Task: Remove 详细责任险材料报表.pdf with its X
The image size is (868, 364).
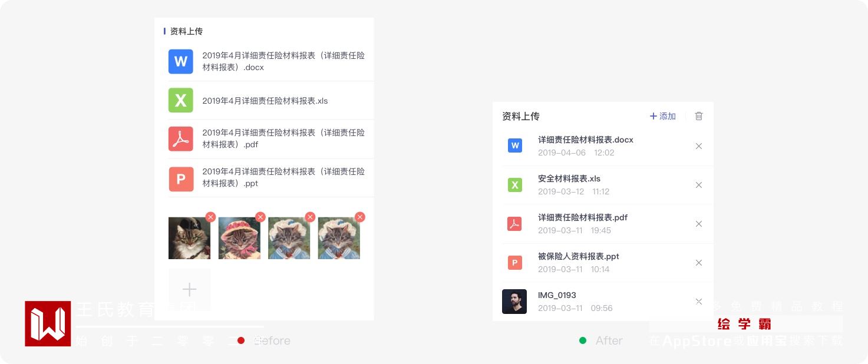Action: 699,224
